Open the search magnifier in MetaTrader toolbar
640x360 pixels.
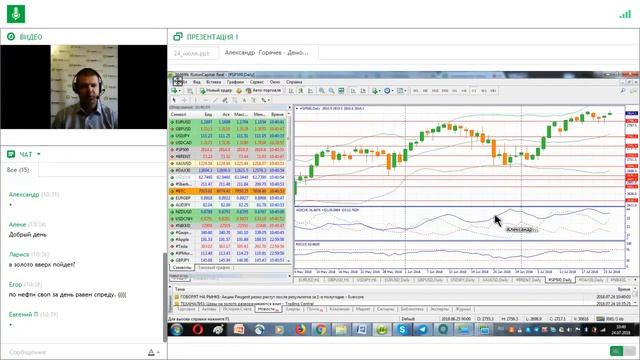pos(623,91)
